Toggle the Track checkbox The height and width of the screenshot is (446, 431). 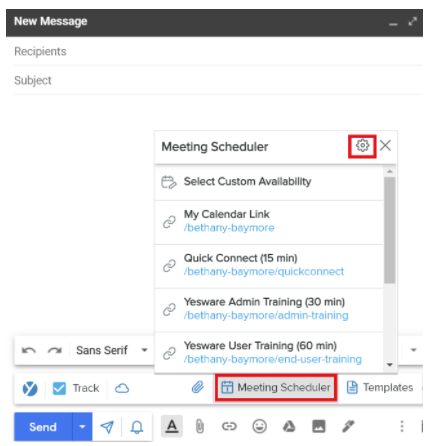59,388
